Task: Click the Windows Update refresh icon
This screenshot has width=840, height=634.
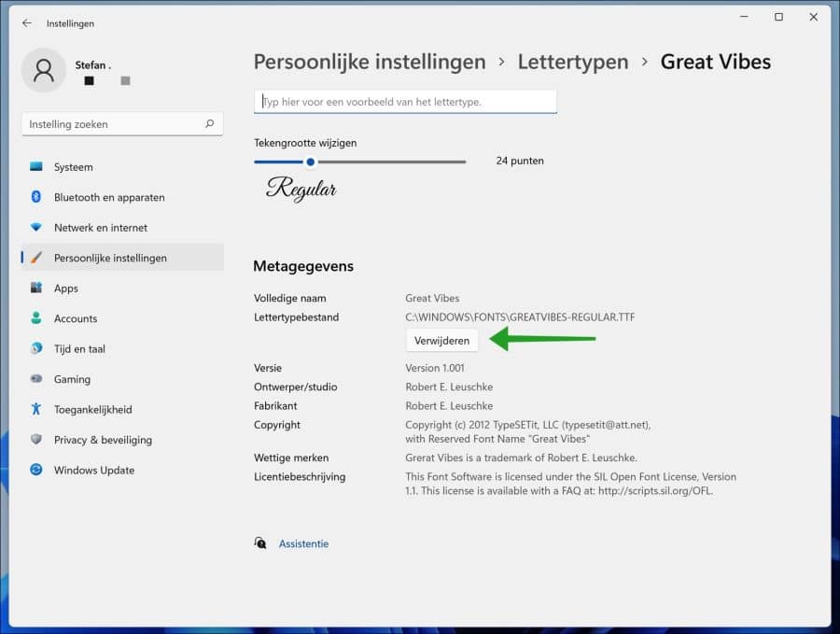Action: coord(35,470)
